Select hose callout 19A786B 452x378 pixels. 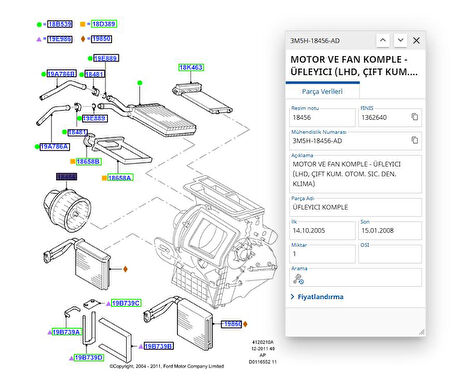point(62,74)
